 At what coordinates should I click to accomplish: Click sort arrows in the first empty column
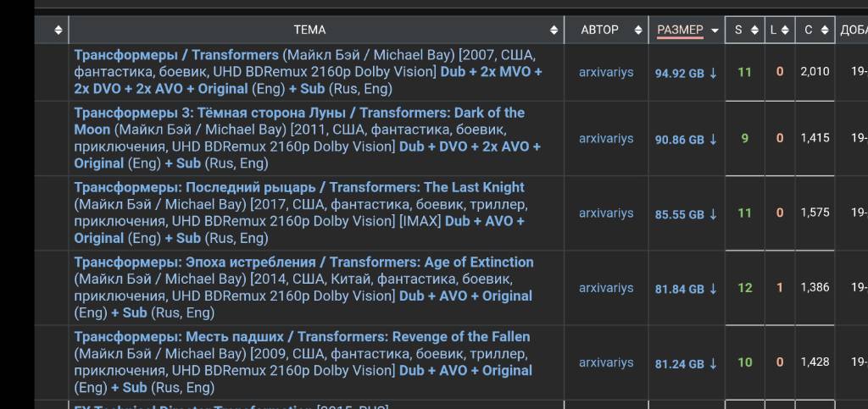click(58, 30)
